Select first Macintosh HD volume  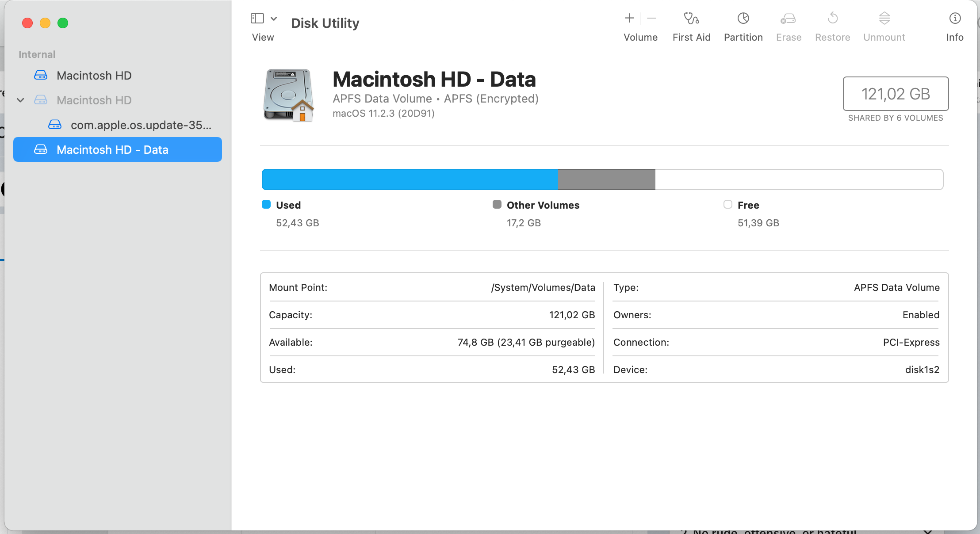(94, 76)
